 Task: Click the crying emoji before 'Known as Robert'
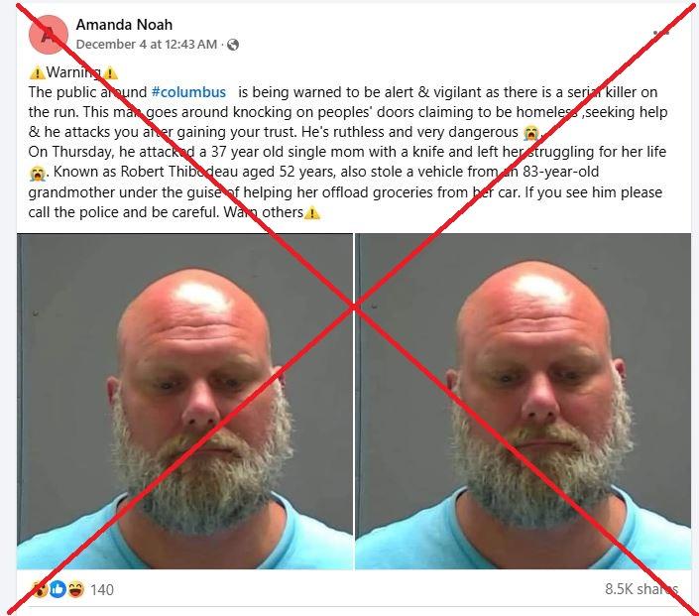(37, 173)
